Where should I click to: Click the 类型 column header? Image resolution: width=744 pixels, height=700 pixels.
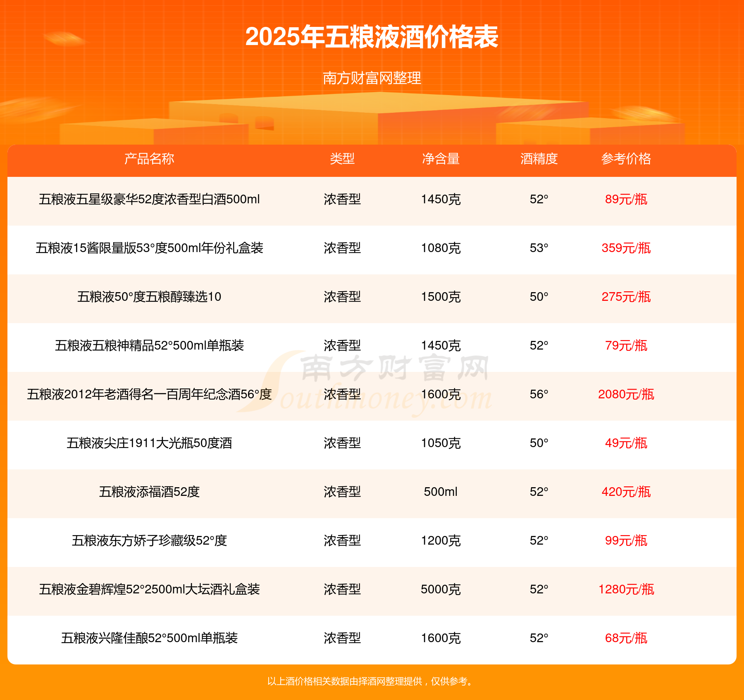pos(342,159)
